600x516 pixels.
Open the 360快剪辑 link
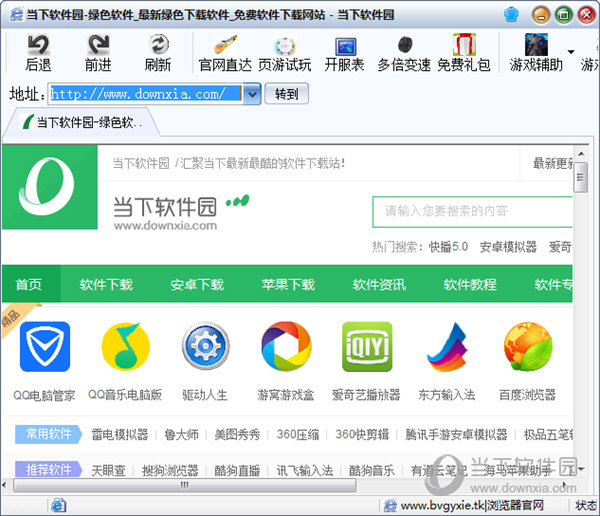pyautogui.click(x=362, y=434)
